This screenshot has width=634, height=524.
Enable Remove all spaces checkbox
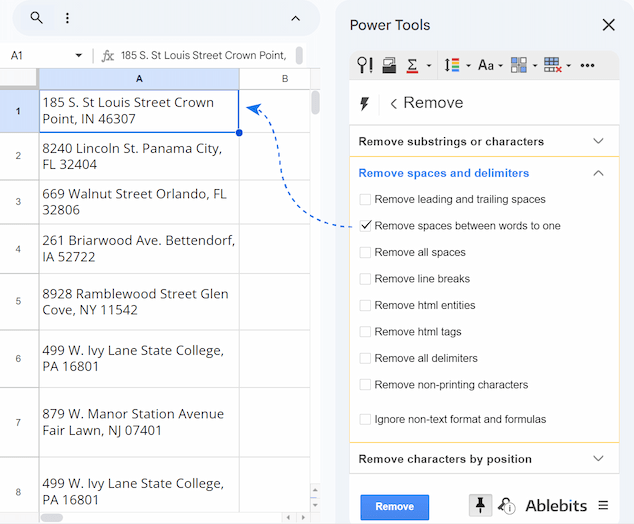click(x=365, y=252)
